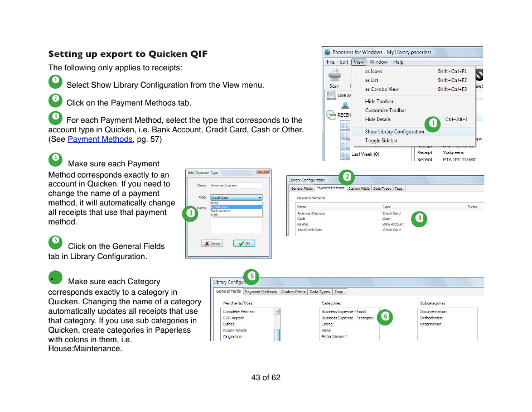This screenshot has height=412, width=532.
Task: Open Data Types tab above the Categories list
Action: (x=320, y=292)
